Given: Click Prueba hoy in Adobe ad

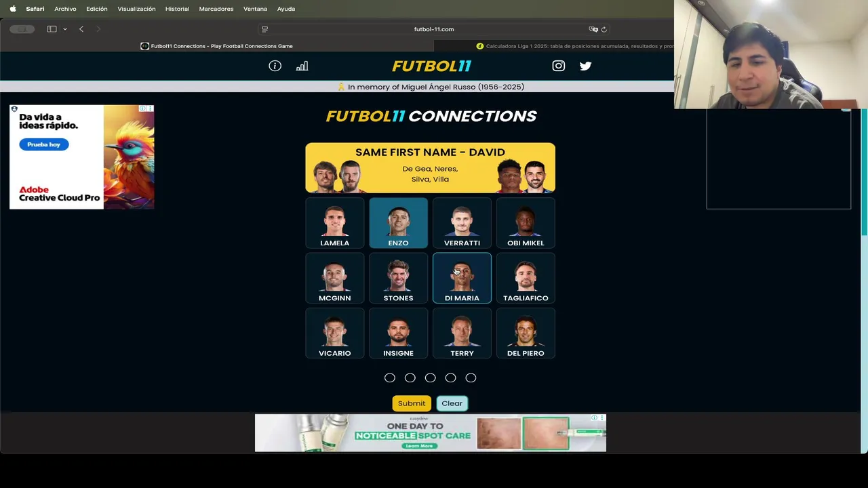Looking at the screenshot, I should click(x=44, y=144).
